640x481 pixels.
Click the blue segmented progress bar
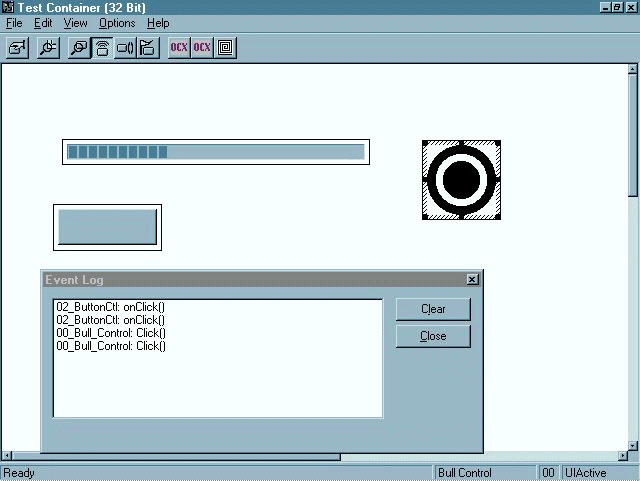[216, 152]
